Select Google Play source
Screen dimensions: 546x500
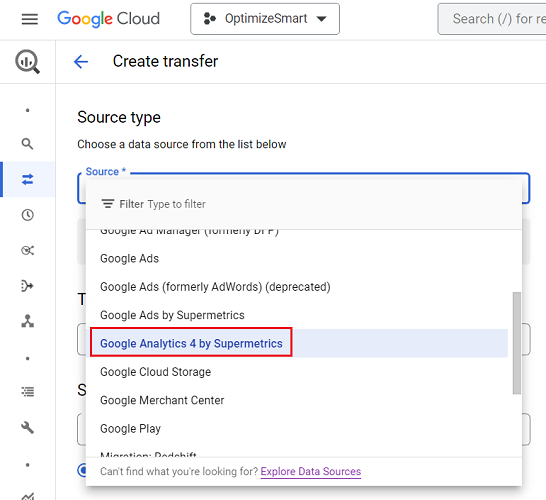(x=297, y=429)
